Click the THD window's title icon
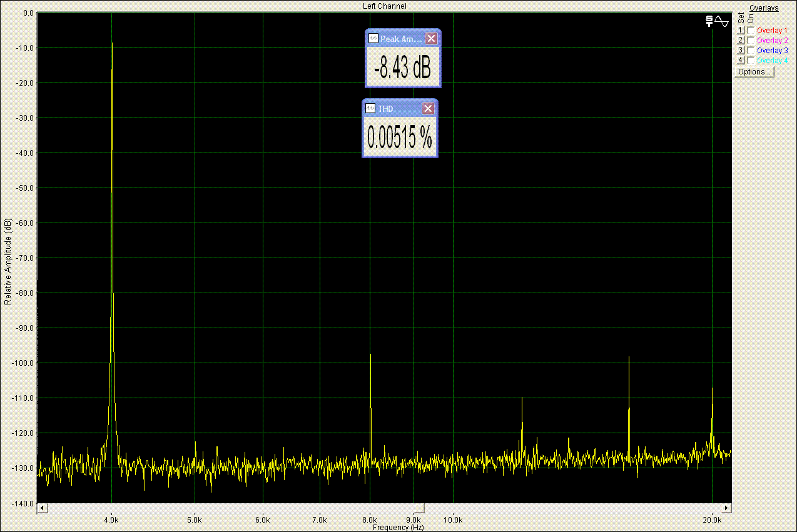The image size is (797, 532). [x=370, y=109]
